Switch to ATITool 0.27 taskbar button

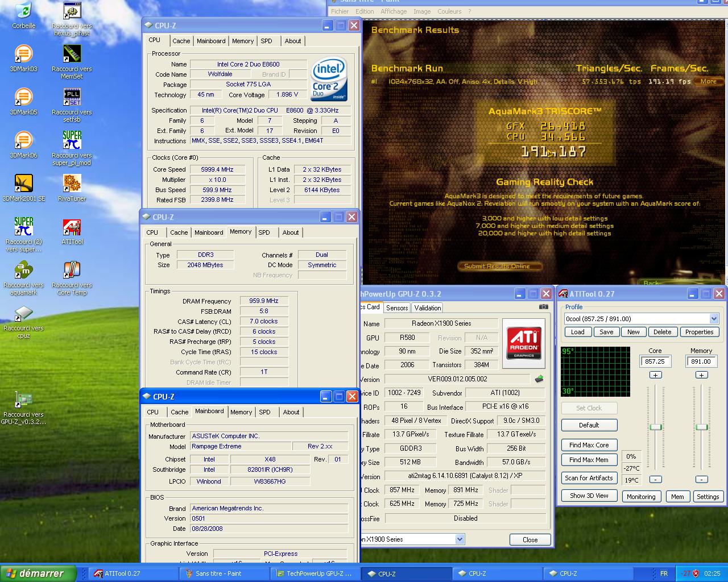(133, 573)
